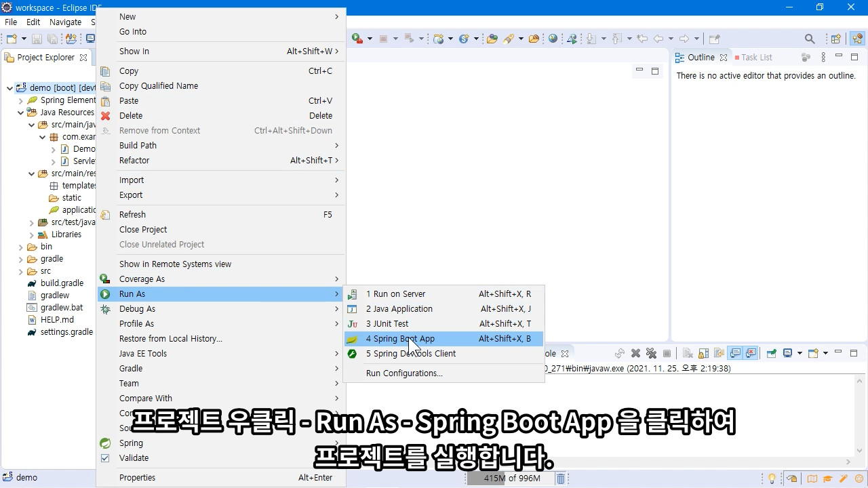Viewport: 868px width, 488px height.
Task: Collapse the demo [boot] project node
Action: coord(9,88)
